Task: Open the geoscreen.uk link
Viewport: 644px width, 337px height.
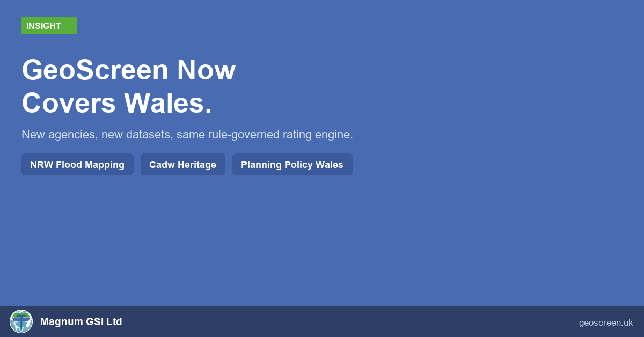Action: (606, 323)
